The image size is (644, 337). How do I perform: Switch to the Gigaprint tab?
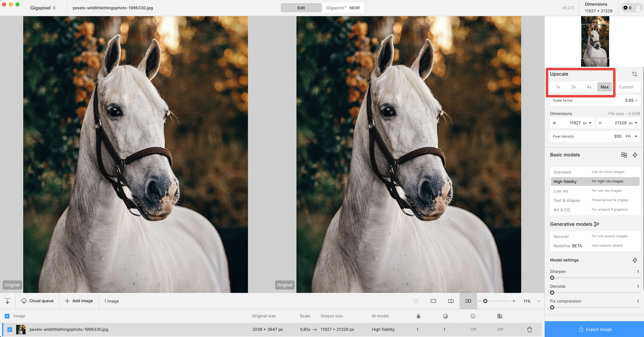coord(343,8)
